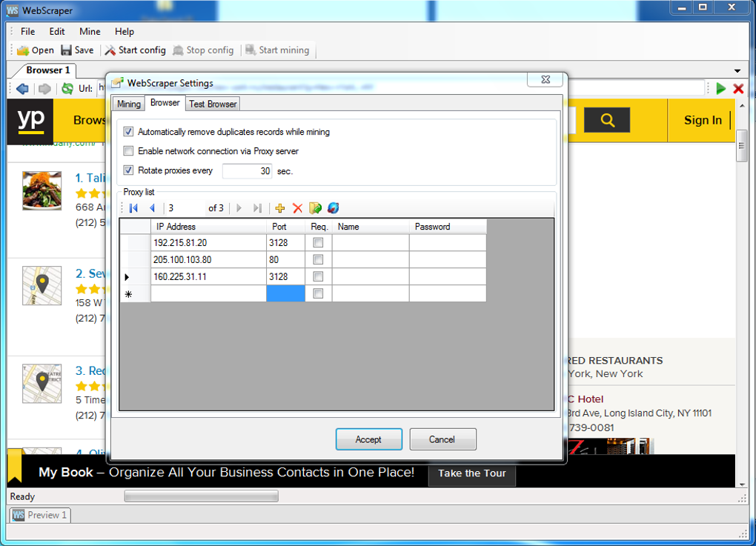
Task: Click the globe proxy test icon
Action: (x=334, y=208)
